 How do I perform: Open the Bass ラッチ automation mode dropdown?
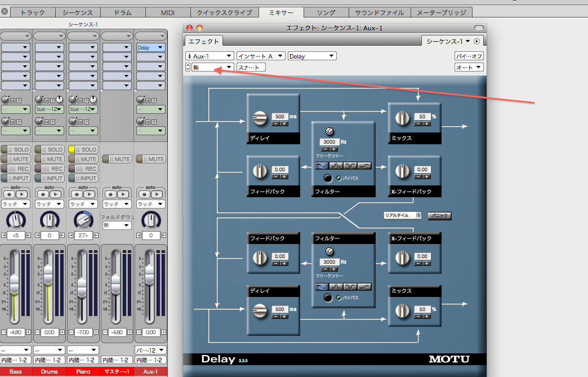(x=16, y=204)
